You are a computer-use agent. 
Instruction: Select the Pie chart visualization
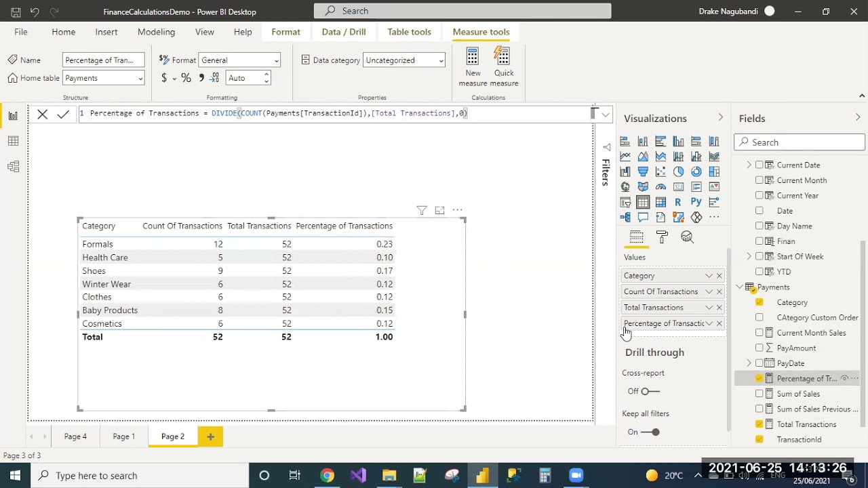coord(679,171)
